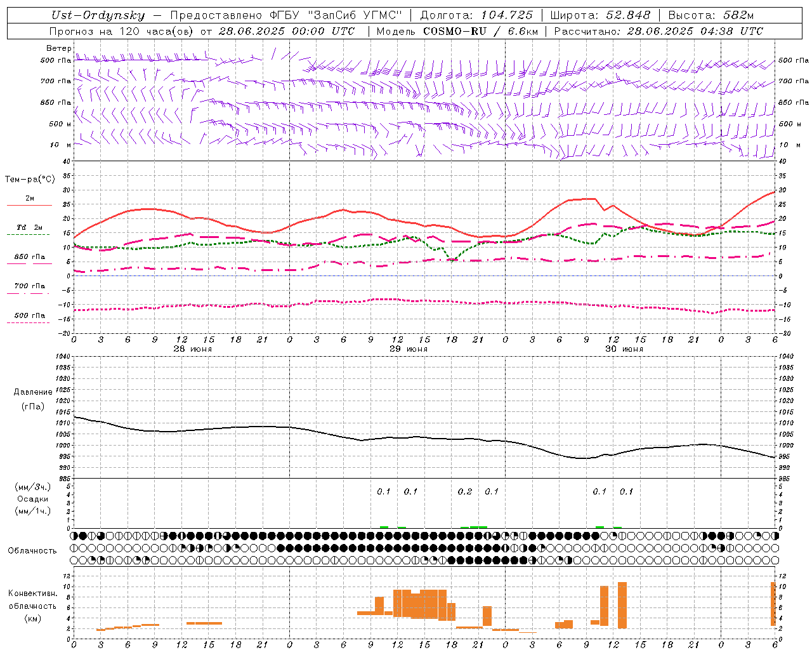Click the '10 м' label left of the bottom wind barb row

point(61,145)
